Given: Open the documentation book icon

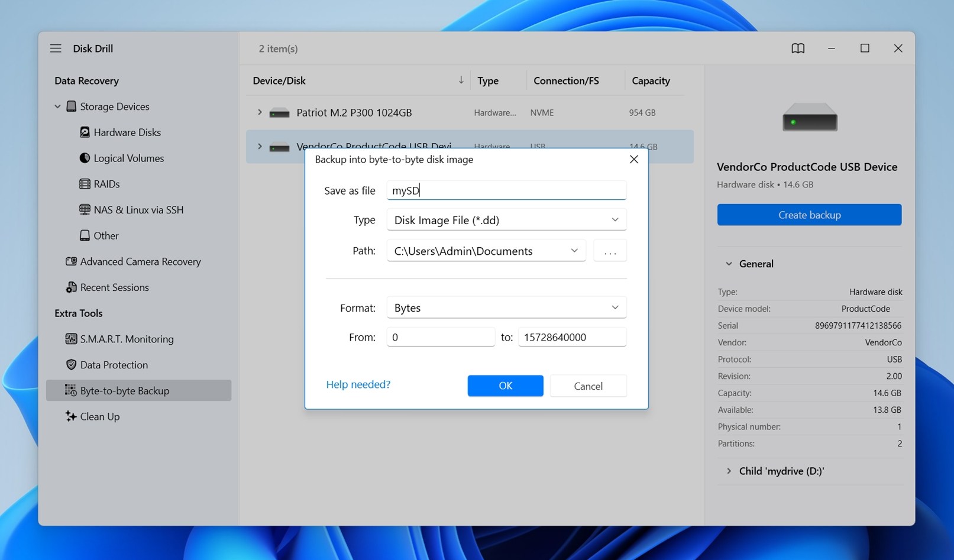Looking at the screenshot, I should 798,48.
